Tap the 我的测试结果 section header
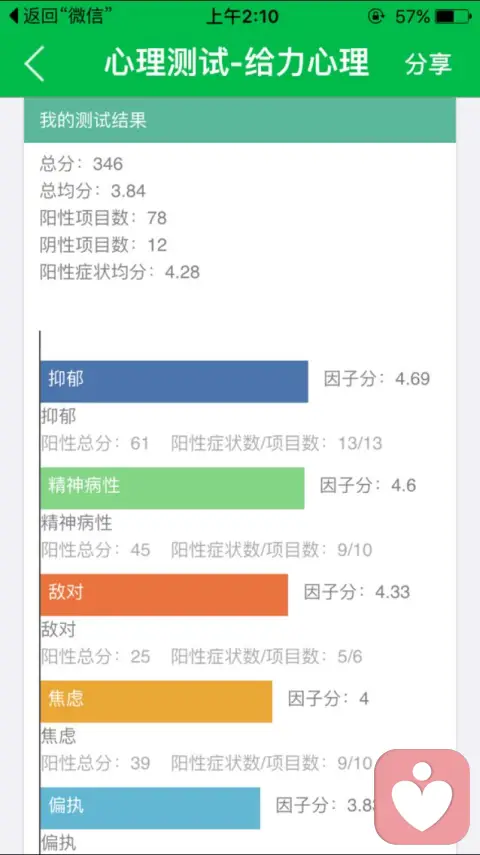The width and height of the screenshot is (480, 855). pos(240,121)
